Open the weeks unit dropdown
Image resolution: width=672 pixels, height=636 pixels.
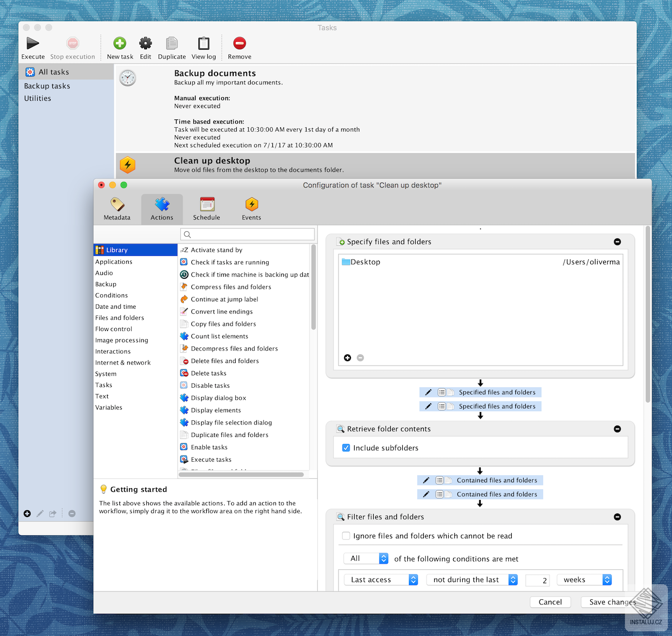584,580
